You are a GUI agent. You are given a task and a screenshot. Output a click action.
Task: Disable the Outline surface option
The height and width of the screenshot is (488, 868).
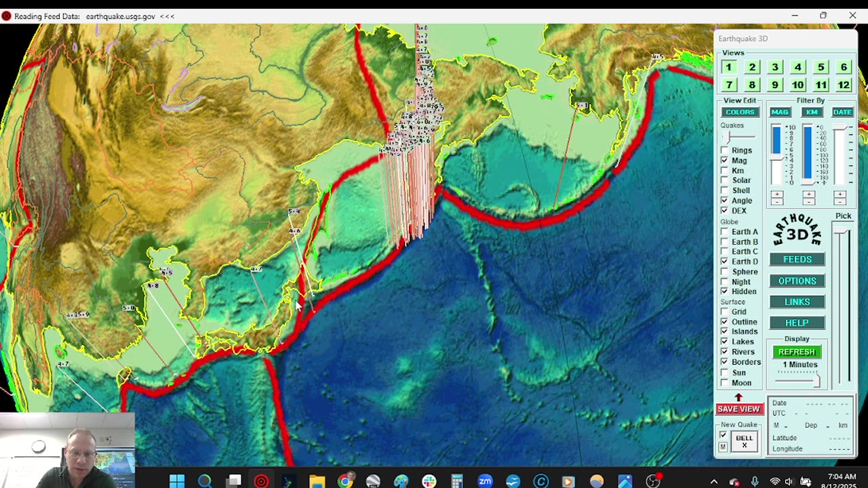tap(724, 322)
